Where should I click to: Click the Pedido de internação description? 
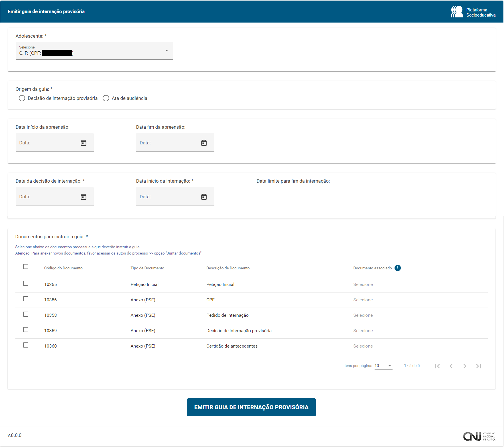pos(227,315)
